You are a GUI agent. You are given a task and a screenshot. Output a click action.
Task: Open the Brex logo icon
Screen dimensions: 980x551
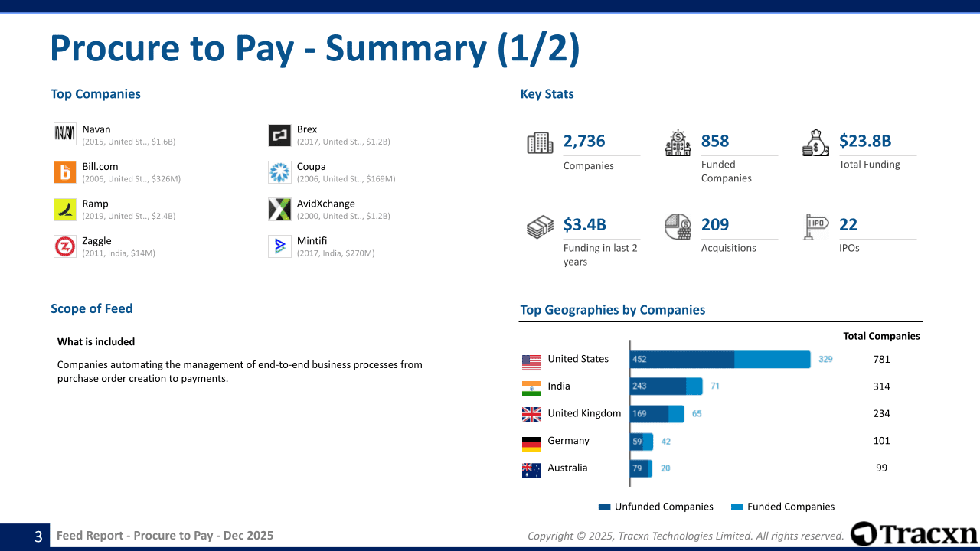click(279, 135)
